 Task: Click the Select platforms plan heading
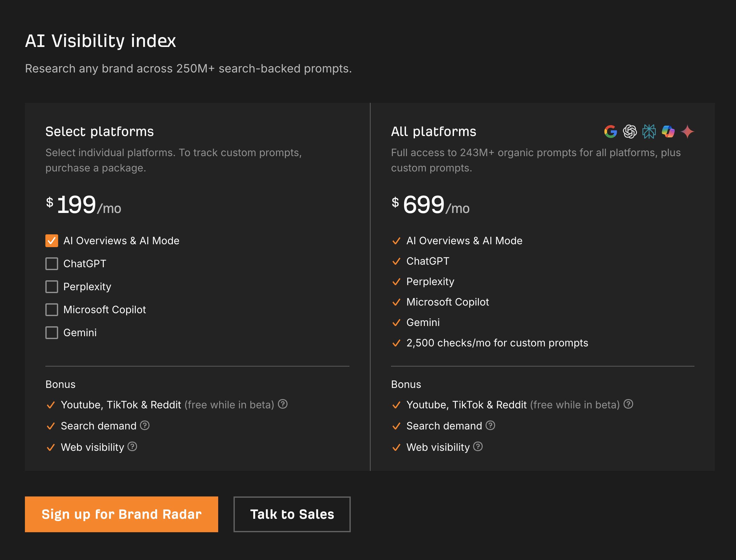pyautogui.click(x=99, y=132)
